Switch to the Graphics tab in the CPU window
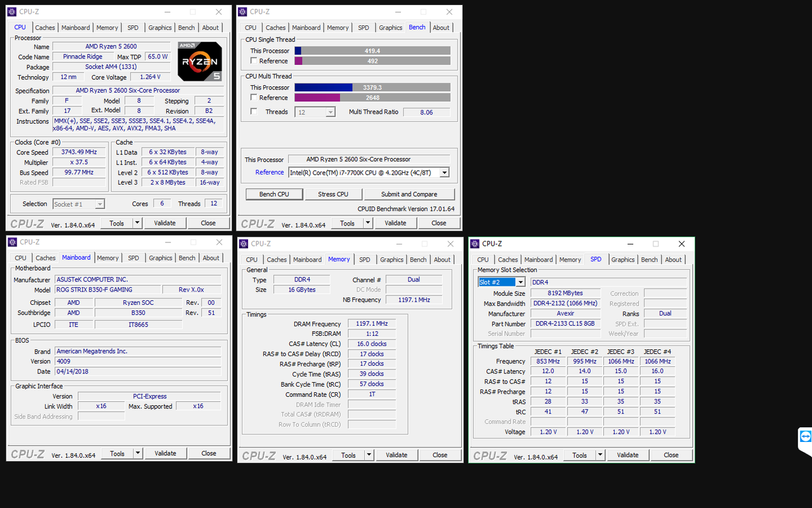 pyautogui.click(x=159, y=27)
